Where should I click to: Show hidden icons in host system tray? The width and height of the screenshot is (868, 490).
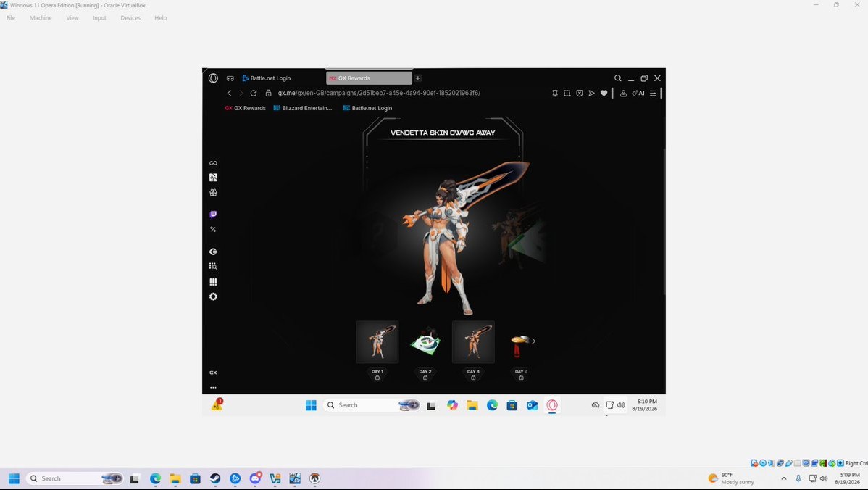tap(783, 478)
